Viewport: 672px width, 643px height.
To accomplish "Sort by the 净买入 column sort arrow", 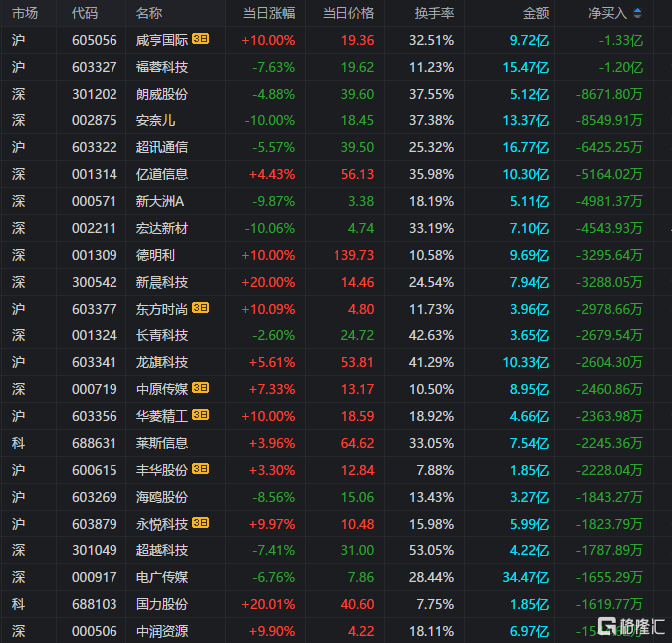I will 638,13.
